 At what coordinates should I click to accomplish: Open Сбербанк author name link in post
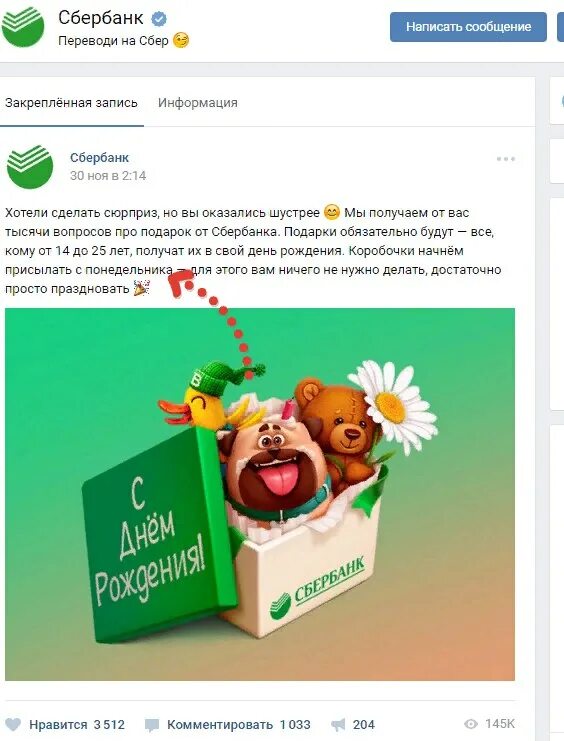click(99, 157)
